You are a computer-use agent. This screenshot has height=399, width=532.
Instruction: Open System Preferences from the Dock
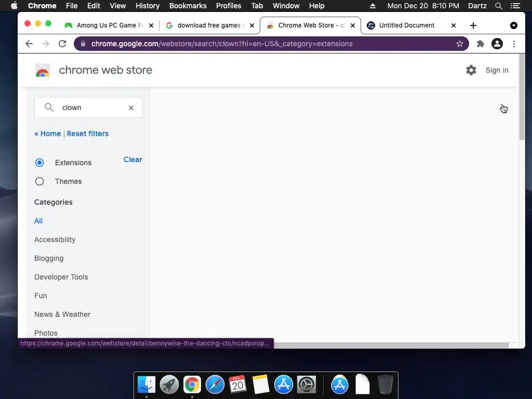coord(307,385)
